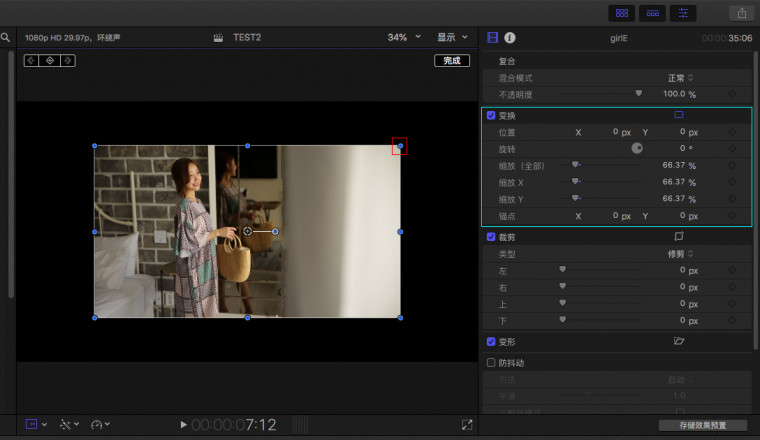This screenshot has width=760, height=440.
Task: Click the 存储效果预置 button
Action: point(708,426)
